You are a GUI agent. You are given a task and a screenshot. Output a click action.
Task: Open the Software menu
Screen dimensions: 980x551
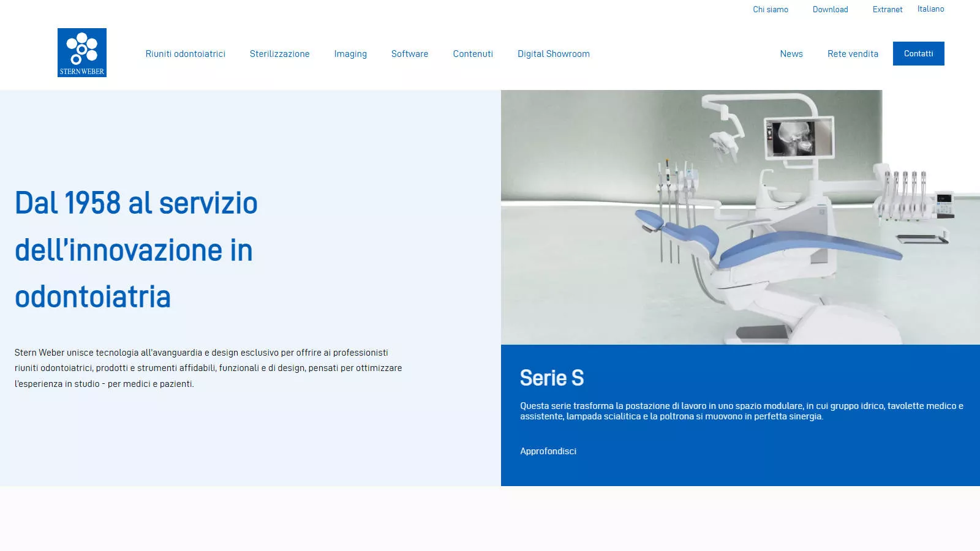(410, 54)
